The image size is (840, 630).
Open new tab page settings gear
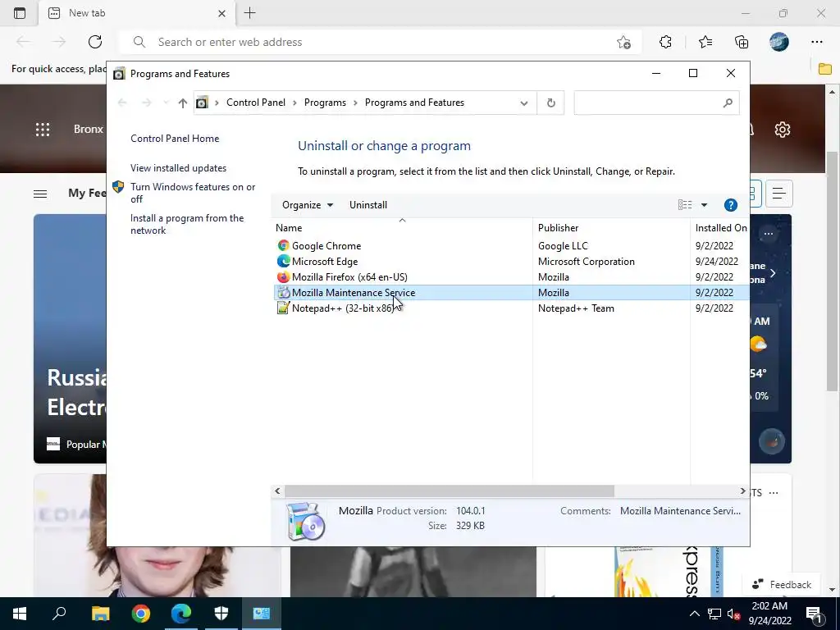(x=782, y=129)
